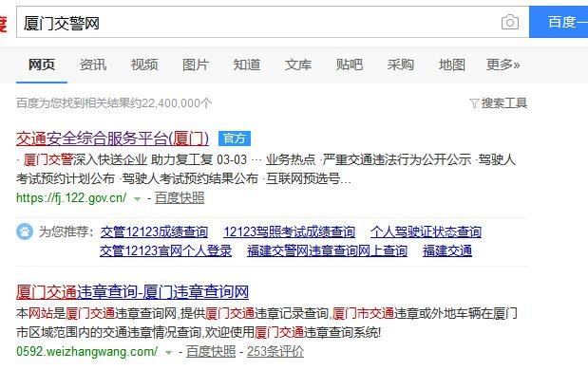Expand arrow next to fj.122.gov.cn URL
Screen dimensions: 588x370
[x=138, y=199]
